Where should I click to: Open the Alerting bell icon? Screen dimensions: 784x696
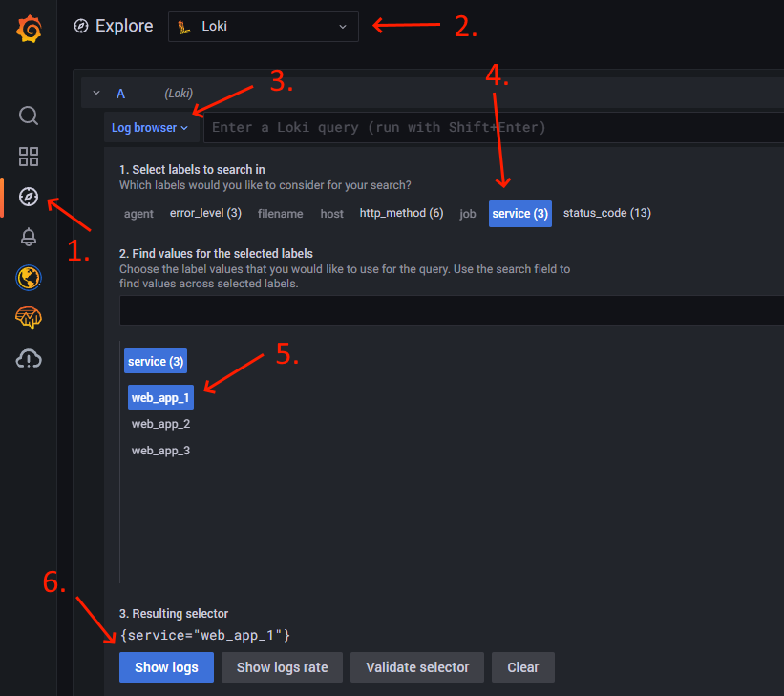coord(29,237)
